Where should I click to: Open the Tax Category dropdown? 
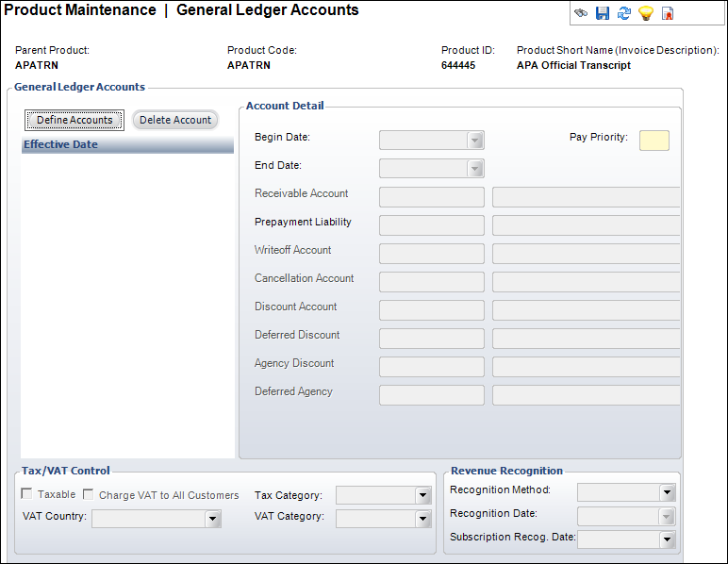[422, 495]
